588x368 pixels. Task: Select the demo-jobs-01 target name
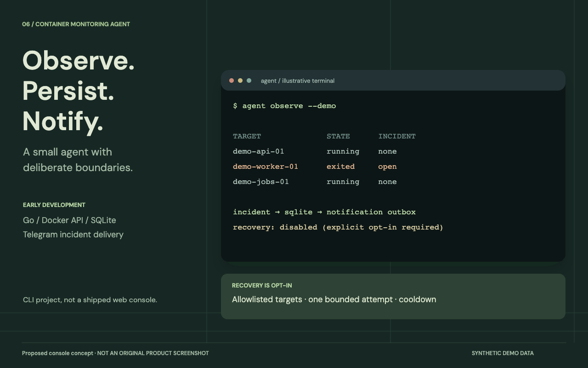click(261, 182)
